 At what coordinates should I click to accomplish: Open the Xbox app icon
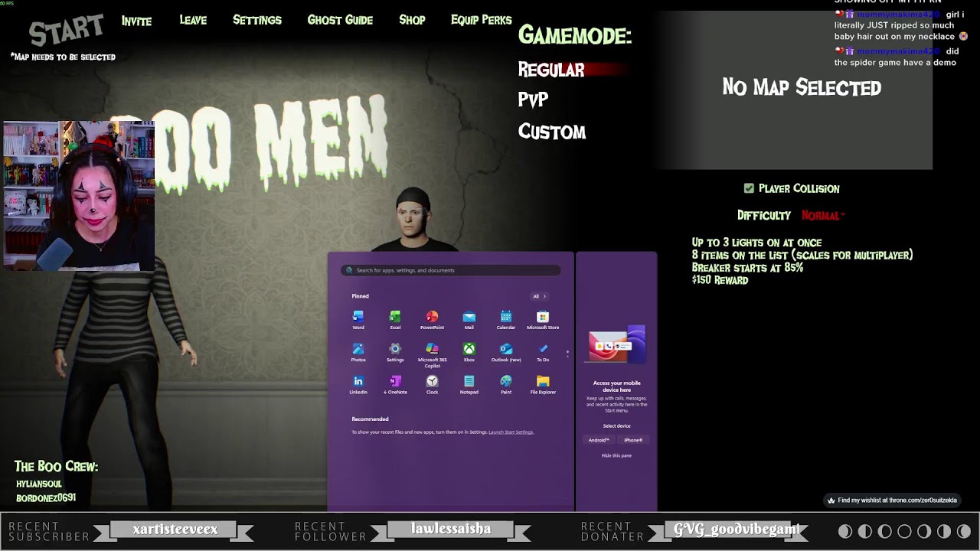(469, 350)
